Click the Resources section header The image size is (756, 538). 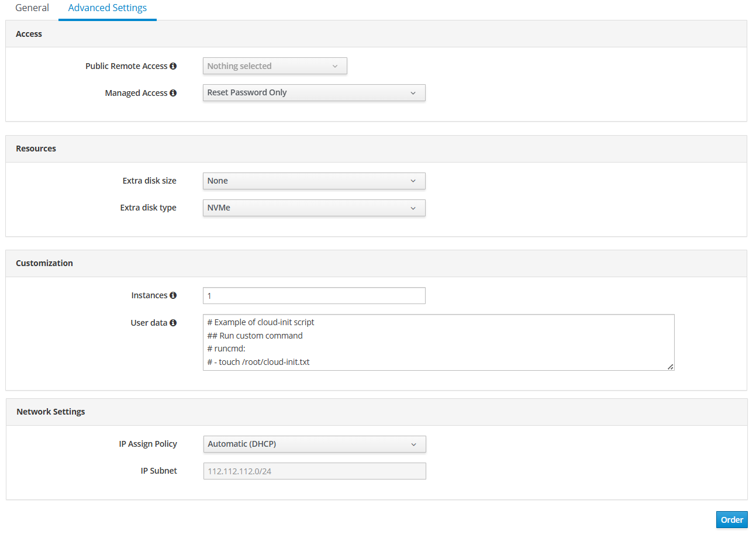(36, 149)
